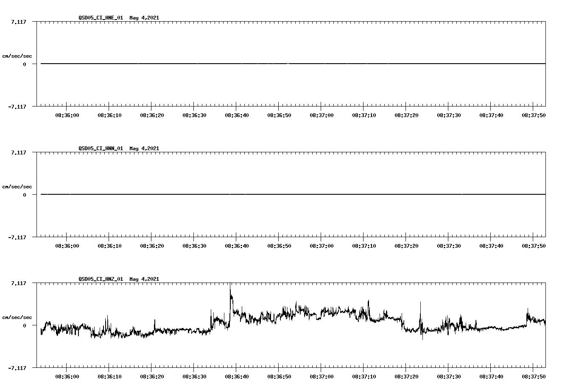The height and width of the screenshot is (392, 576).
Task: Click the cm/sec/sec unit label on middle plot
Action: (x=17, y=186)
